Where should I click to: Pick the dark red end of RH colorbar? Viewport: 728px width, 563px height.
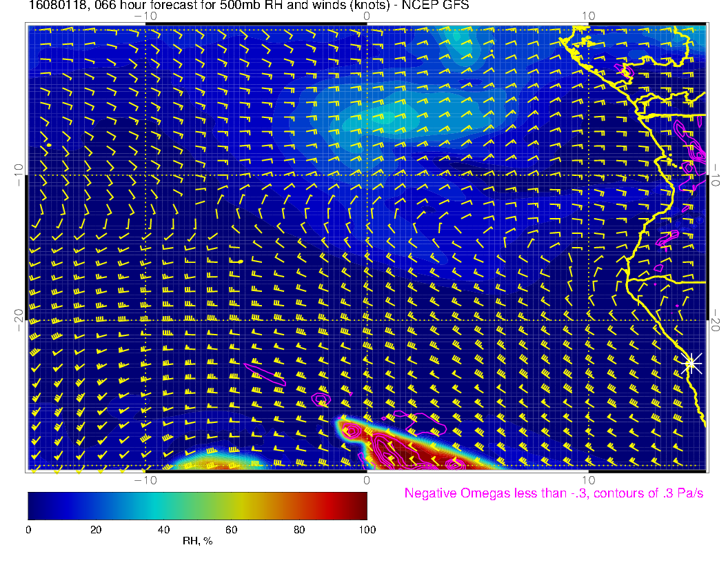point(360,505)
